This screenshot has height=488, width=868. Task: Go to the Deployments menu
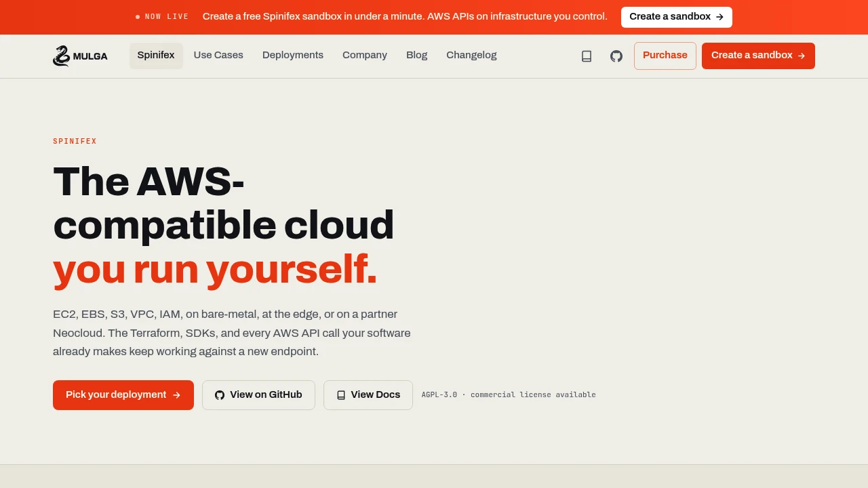tap(293, 56)
